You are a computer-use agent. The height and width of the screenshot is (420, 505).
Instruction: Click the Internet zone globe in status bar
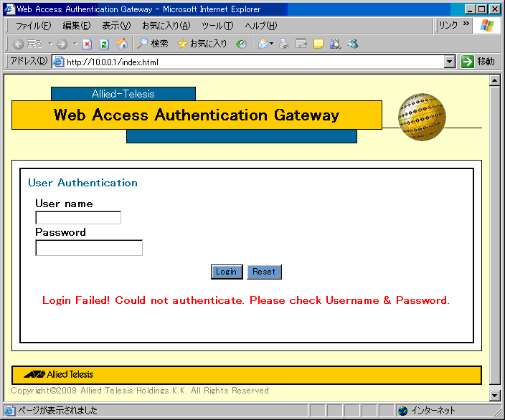[402, 411]
